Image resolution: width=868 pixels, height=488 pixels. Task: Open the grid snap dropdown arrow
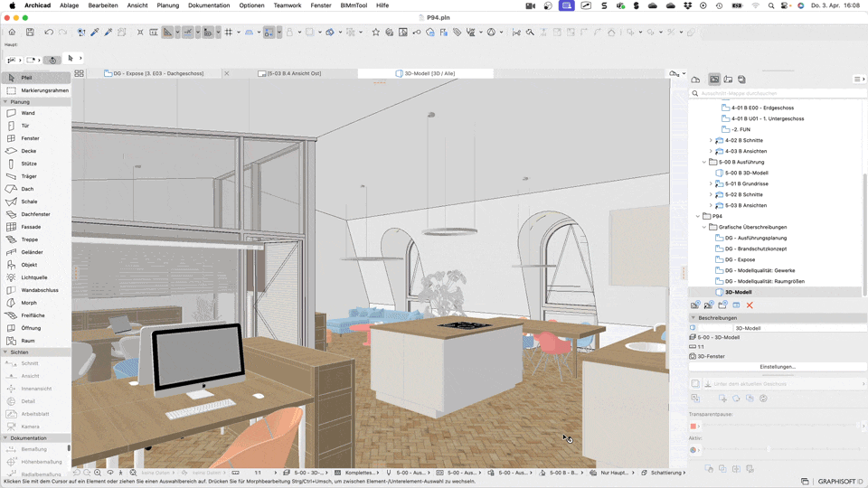(x=239, y=33)
